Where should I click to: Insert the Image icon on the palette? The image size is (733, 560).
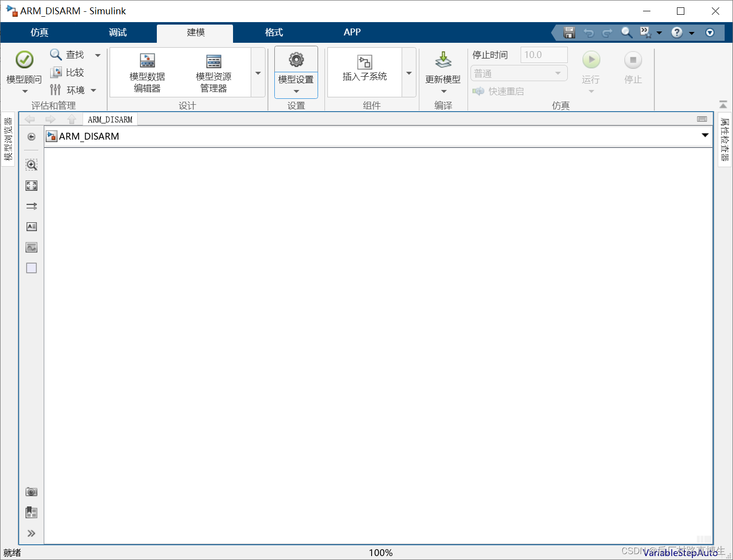pos(31,247)
